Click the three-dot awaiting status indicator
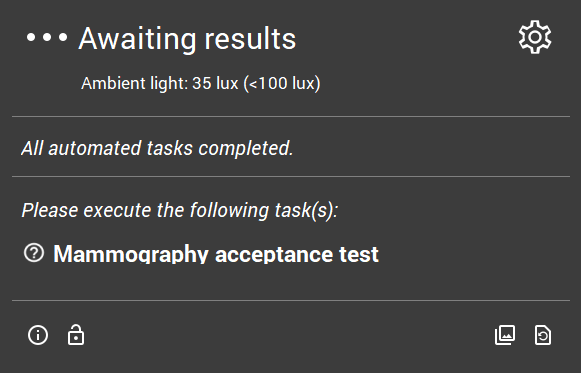 tap(47, 37)
